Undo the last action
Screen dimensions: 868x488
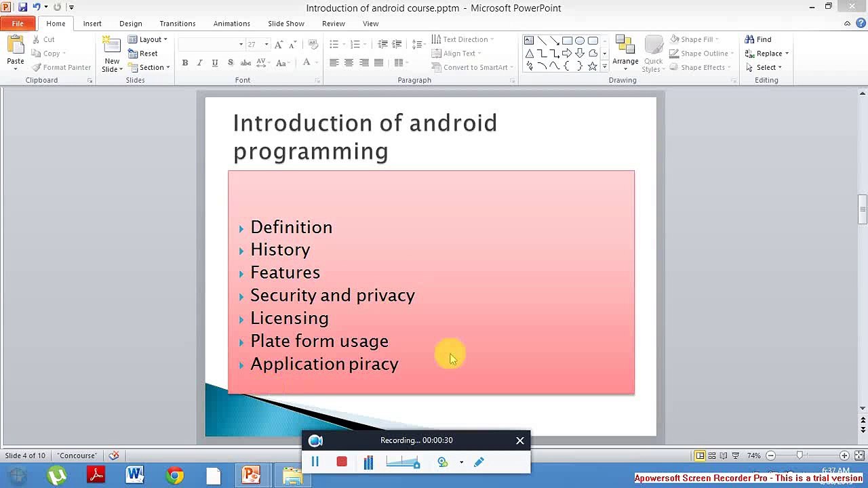pos(37,7)
